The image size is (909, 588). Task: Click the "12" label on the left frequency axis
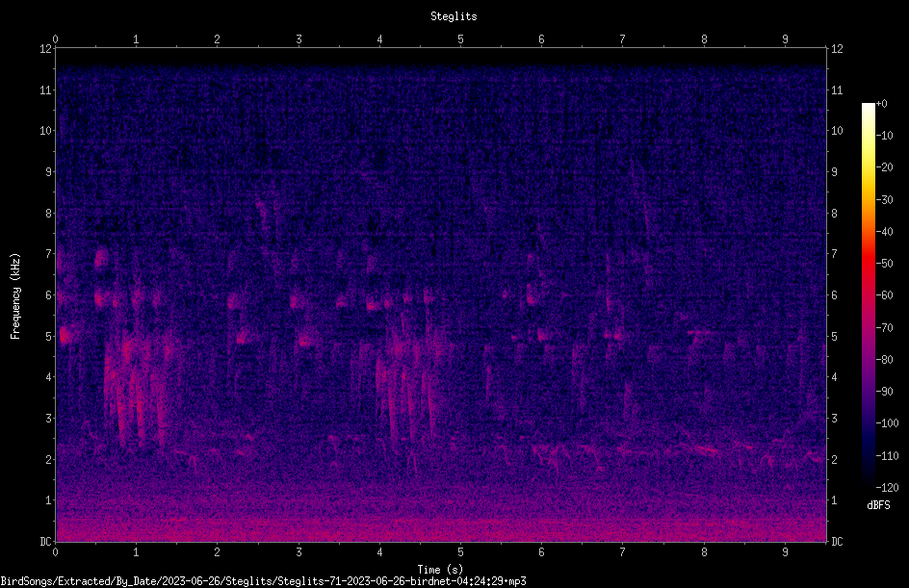pyautogui.click(x=45, y=49)
